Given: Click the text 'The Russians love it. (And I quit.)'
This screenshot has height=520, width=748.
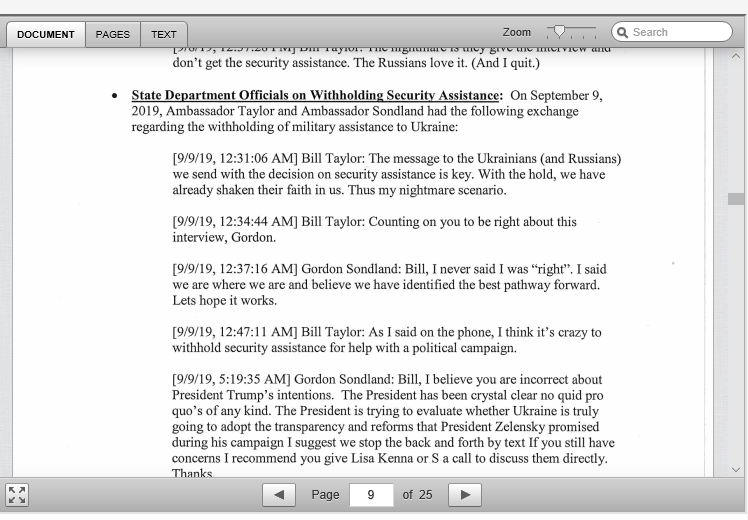Looking at the screenshot, I should tap(447, 63).
